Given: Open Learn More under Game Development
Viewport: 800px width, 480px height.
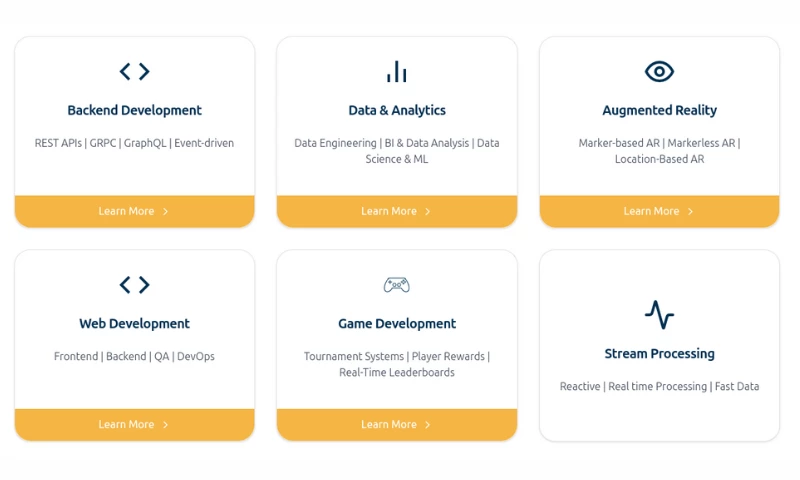Looking at the screenshot, I should coord(397,424).
